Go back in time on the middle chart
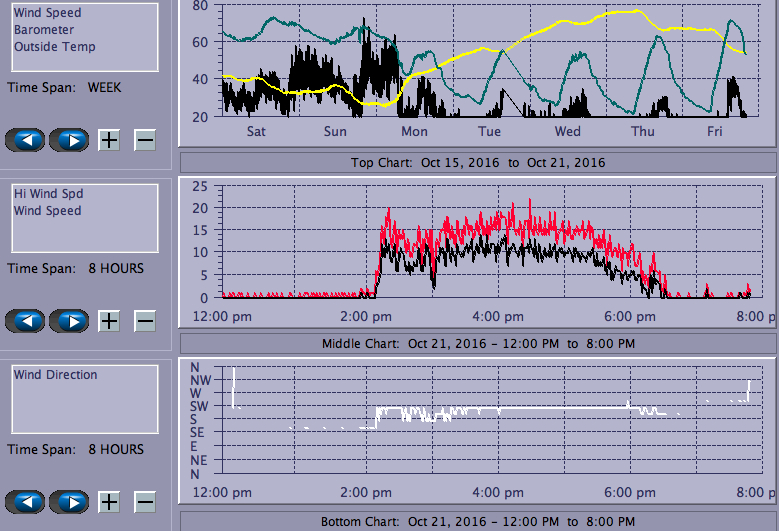Viewport: 779px width, 531px height. pos(26,321)
